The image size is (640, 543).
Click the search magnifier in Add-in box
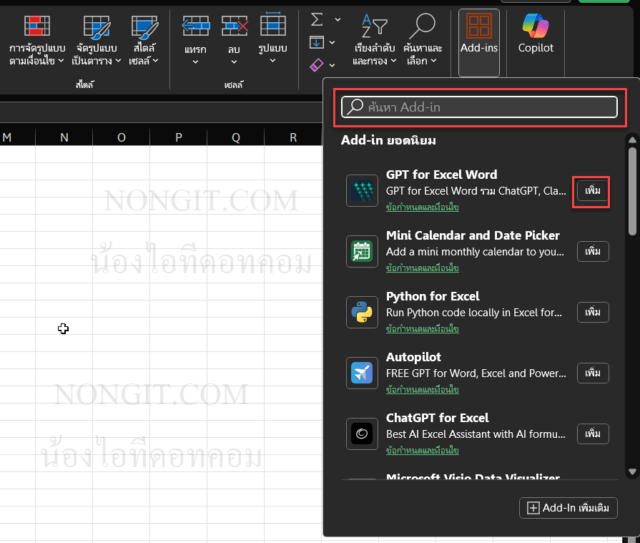(x=355, y=107)
